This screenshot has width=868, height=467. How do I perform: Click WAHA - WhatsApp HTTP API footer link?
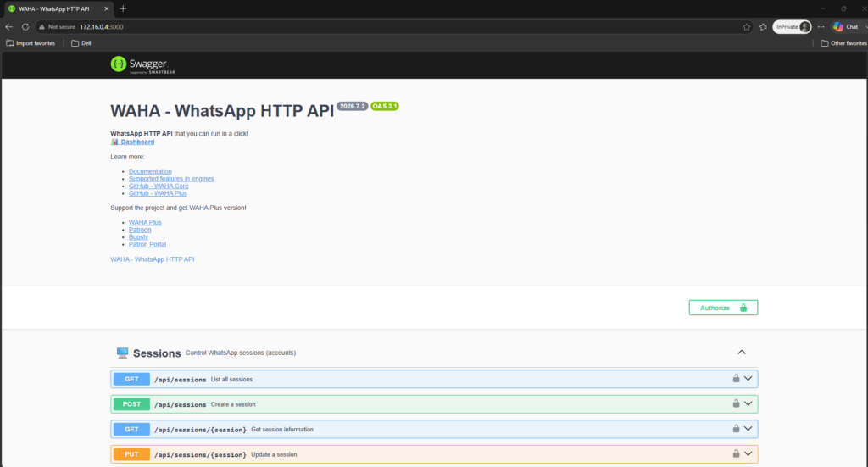click(153, 259)
